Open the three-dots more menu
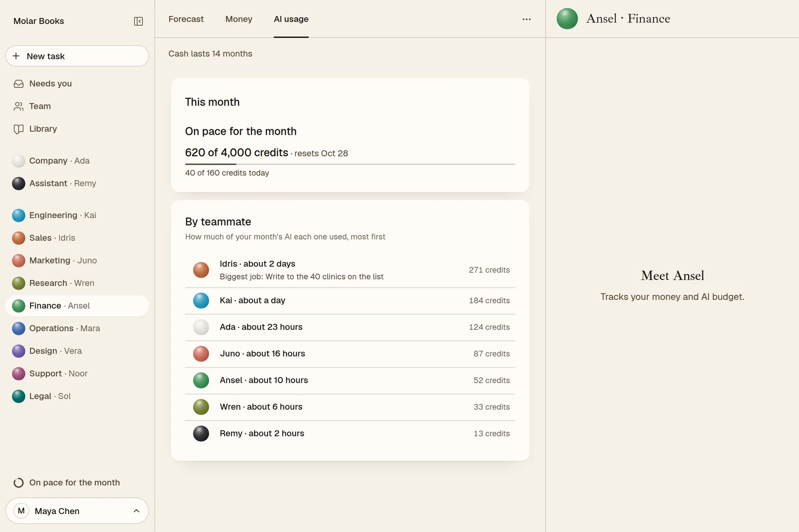The width and height of the screenshot is (799, 532). coord(526,19)
